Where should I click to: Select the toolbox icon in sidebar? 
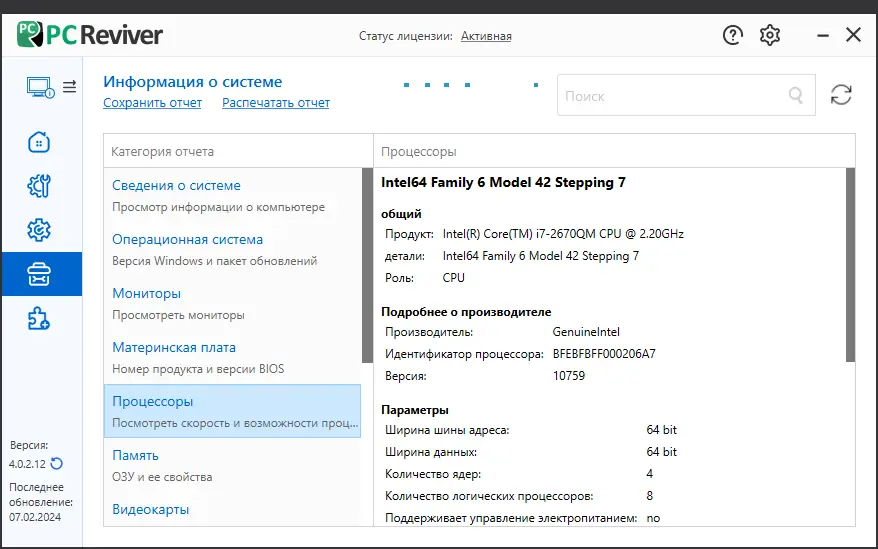click(39, 274)
